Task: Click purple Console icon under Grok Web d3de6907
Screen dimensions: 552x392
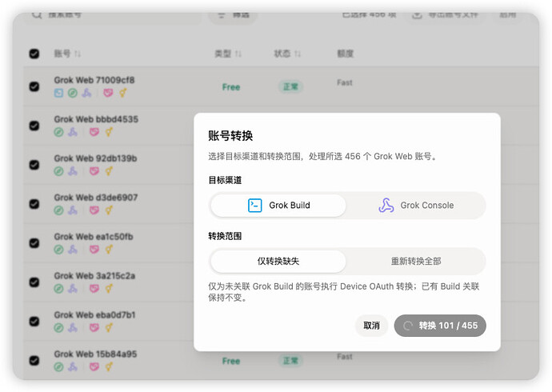Action: [73, 210]
